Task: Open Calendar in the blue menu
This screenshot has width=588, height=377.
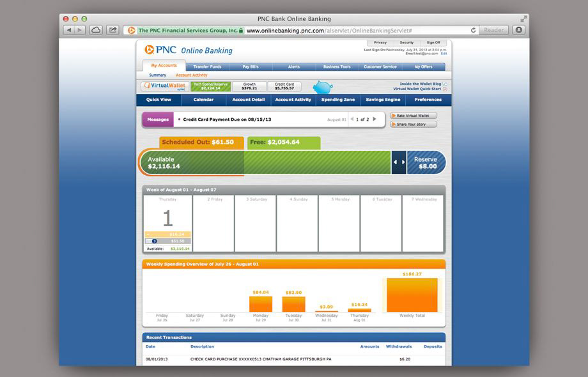Action: (203, 100)
